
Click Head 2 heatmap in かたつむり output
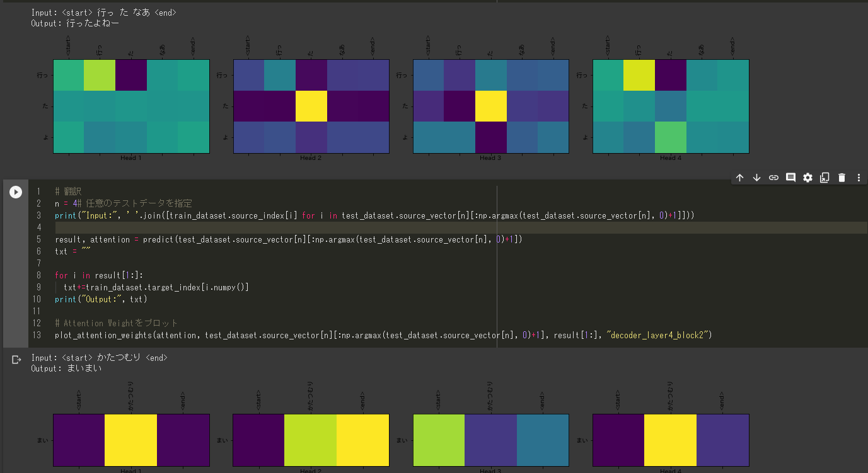[x=311, y=440]
